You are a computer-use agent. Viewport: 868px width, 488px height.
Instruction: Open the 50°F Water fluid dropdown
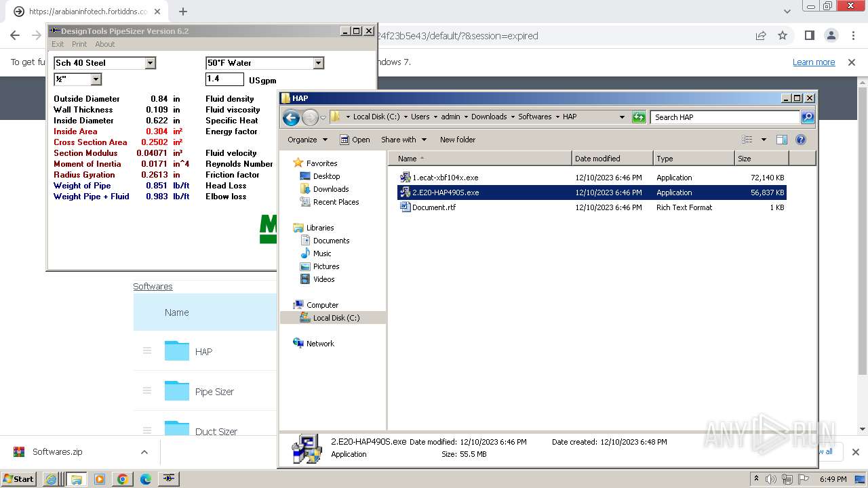click(319, 63)
